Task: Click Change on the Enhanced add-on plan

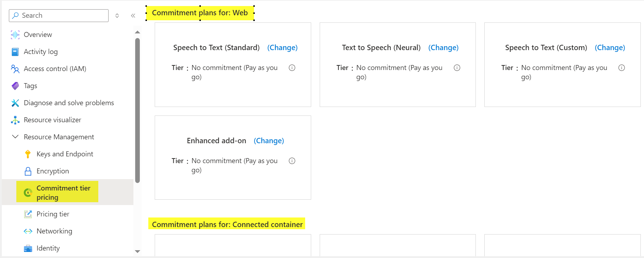Action: pos(269,141)
